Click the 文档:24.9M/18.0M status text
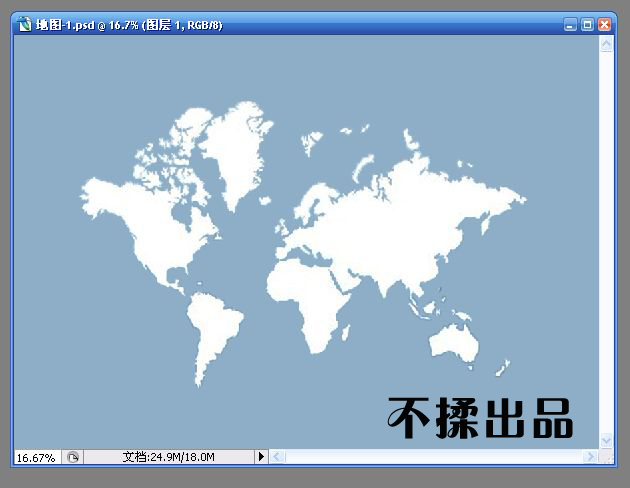Viewport: 630px width, 488px height. [x=168, y=457]
